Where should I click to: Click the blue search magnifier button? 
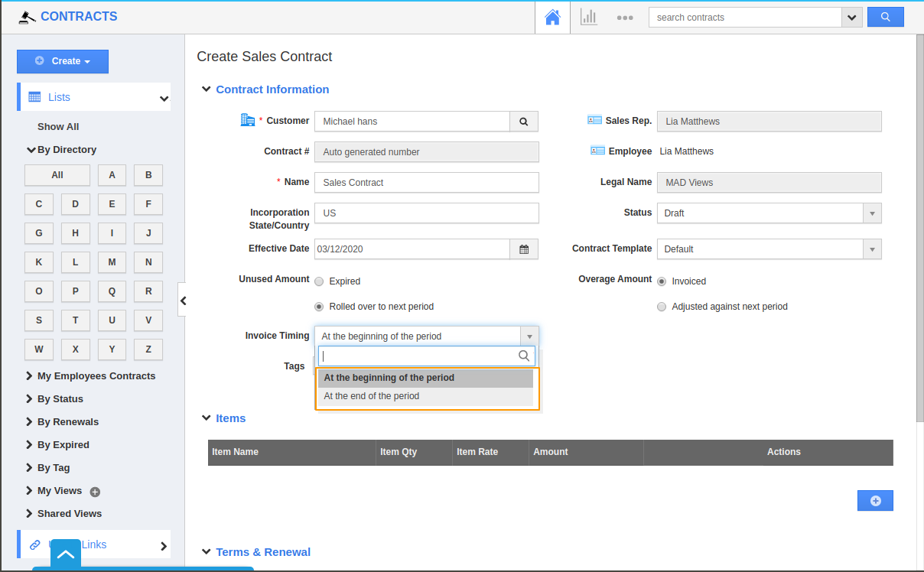(x=886, y=17)
